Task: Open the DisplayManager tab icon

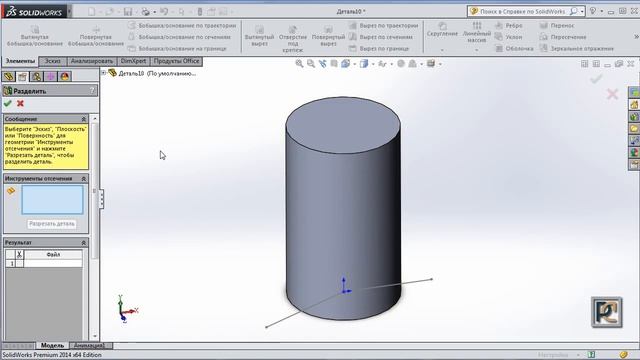Action: pyautogui.click(x=65, y=76)
